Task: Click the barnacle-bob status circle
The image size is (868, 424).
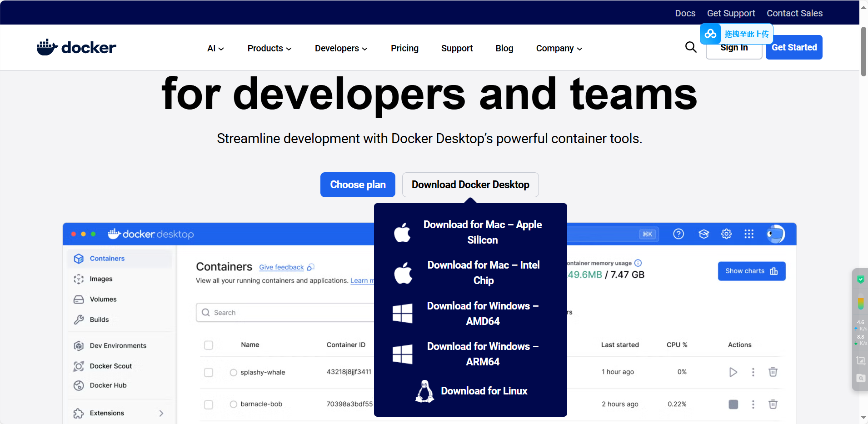Action: tap(234, 404)
